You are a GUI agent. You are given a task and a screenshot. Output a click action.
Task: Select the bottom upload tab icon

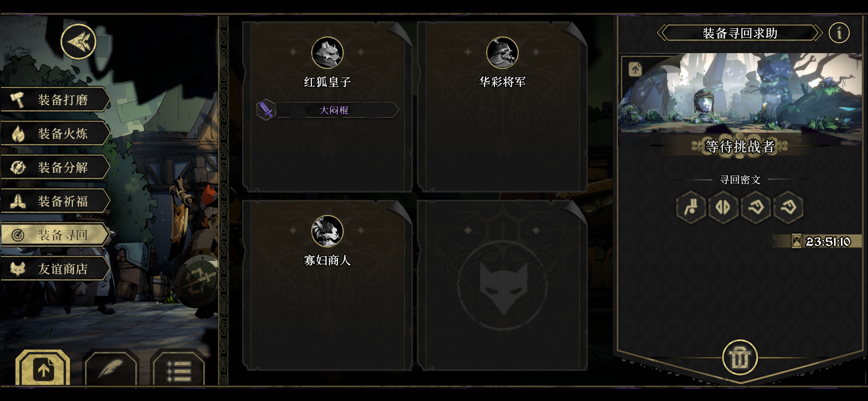click(43, 368)
